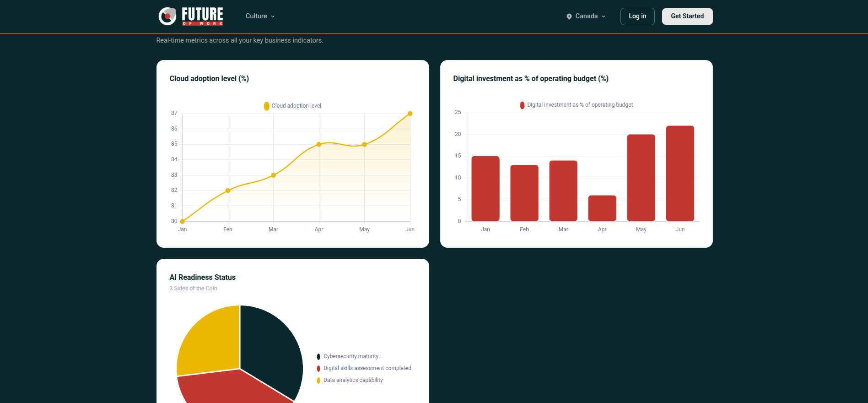
Task: Click the Feb data point on line chart
Action: pyautogui.click(x=228, y=191)
